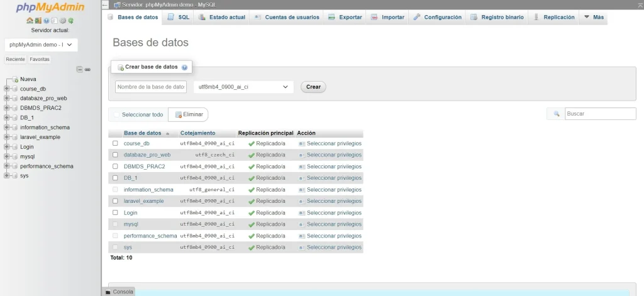Open the Exportar tab
The width and height of the screenshot is (644, 296).
(345, 17)
